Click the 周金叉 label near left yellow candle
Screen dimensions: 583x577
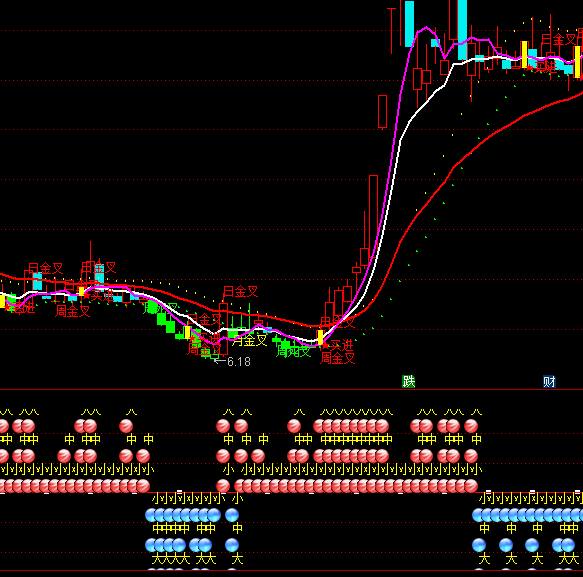point(73,311)
